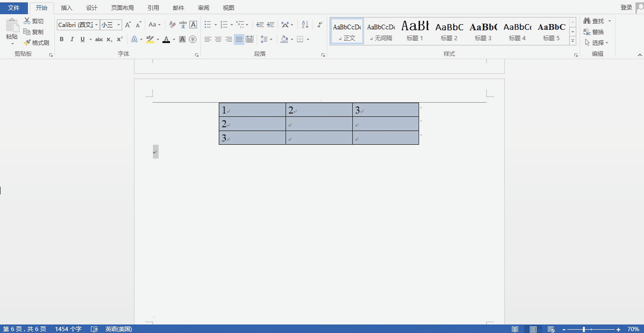Activate the Format Painter (格式刷)
The width and height of the screenshot is (644, 333).
(36, 43)
